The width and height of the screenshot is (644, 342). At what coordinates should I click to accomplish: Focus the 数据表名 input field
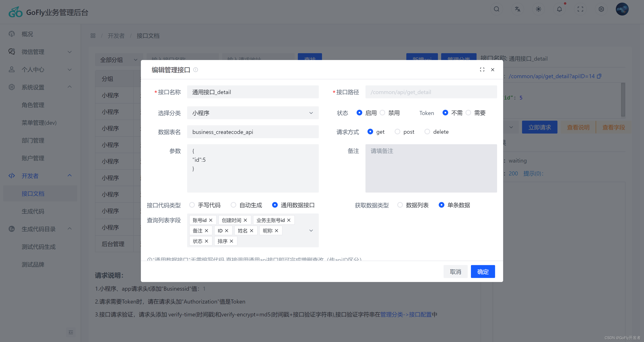pos(253,132)
